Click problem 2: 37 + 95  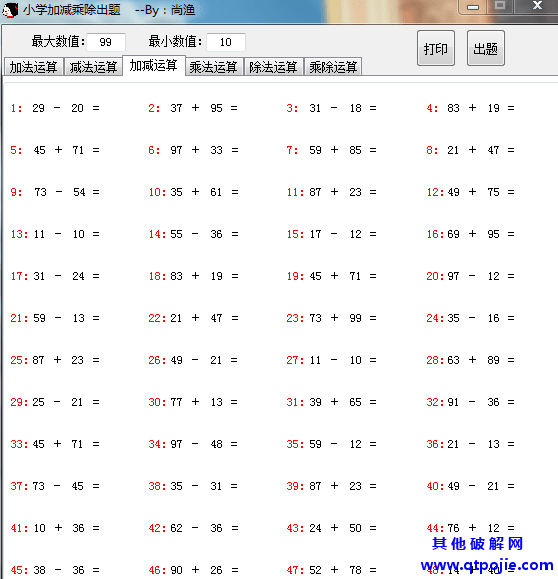click(193, 108)
